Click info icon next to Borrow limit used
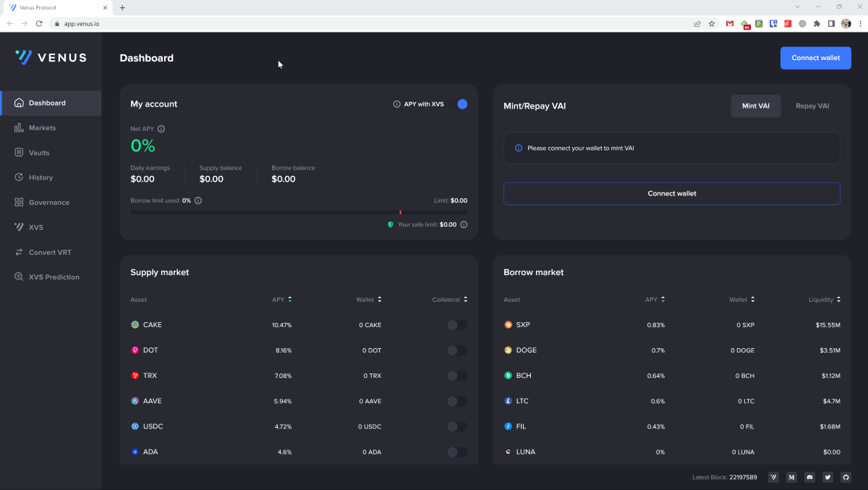 pyautogui.click(x=198, y=200)
